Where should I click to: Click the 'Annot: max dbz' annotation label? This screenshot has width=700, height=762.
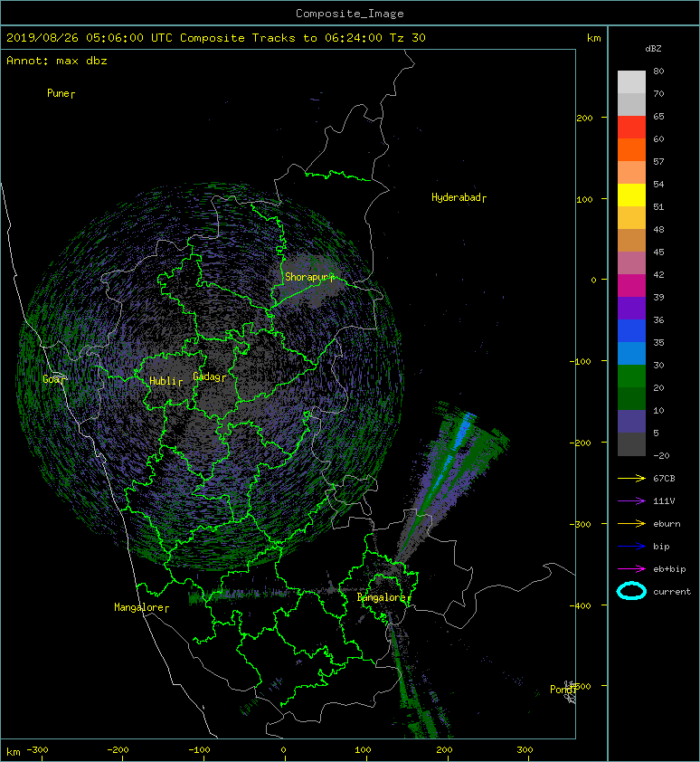click(57, 61)
